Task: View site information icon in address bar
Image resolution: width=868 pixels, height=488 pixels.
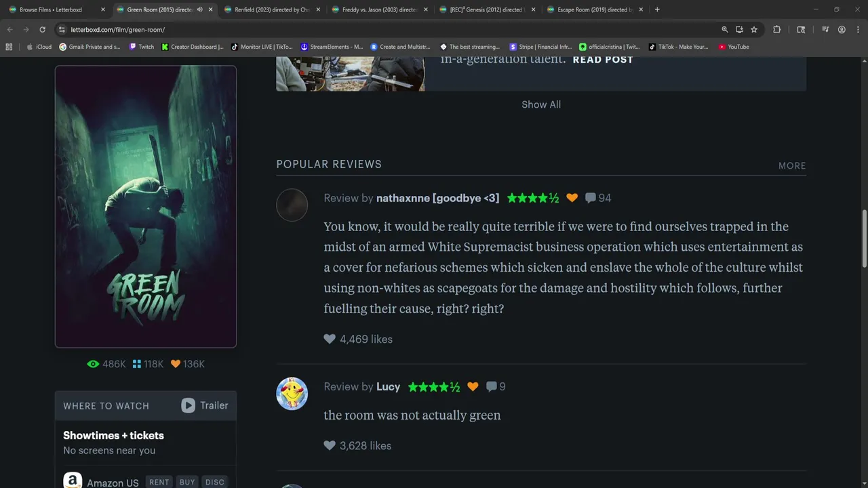Action: [x=62, y=30]
